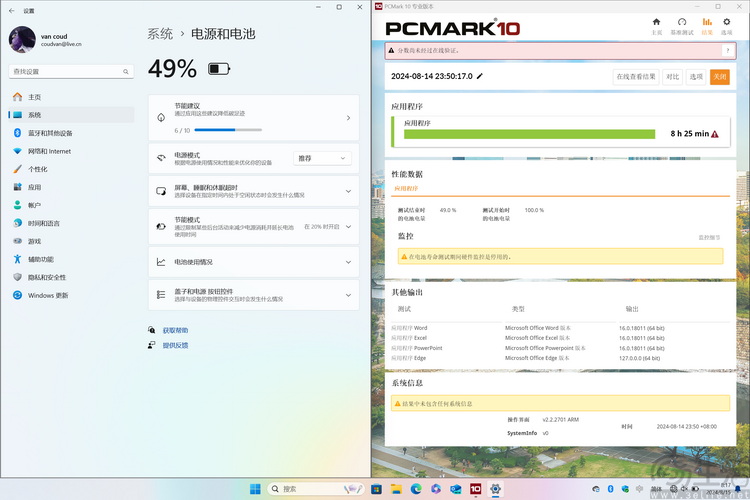The height and width of the screenshot is (500, 750).
Task: Click the 127.0.0.0 (64 bit) Edge version
Action: tap(640, 358)
